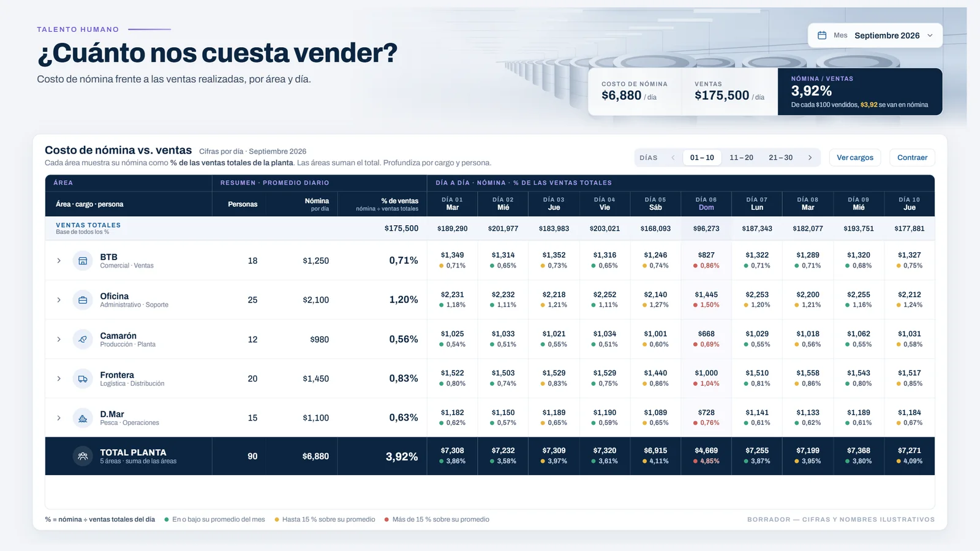
Task: Switch to the 11–20 days tab
Action: point(741,158)
